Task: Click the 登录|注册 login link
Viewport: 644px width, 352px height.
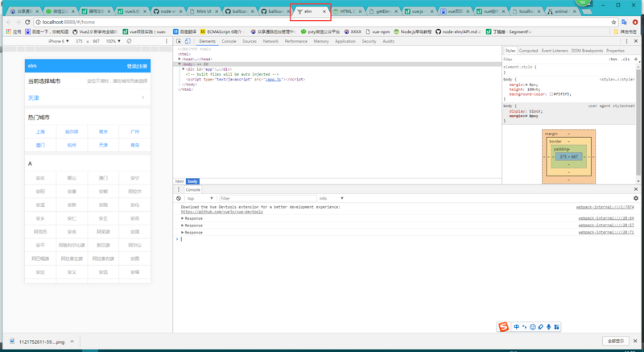Action: tap(137, 66)
